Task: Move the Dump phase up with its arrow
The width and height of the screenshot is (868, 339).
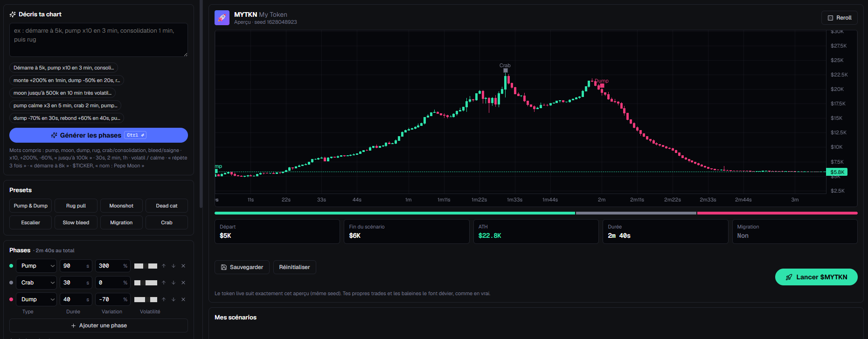Action: click(x=164, y=299)
